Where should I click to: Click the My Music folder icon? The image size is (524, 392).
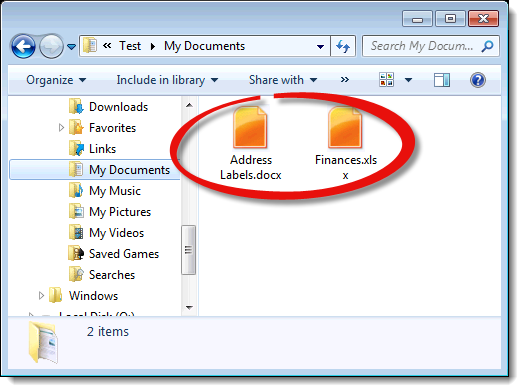tap(76, 190)
